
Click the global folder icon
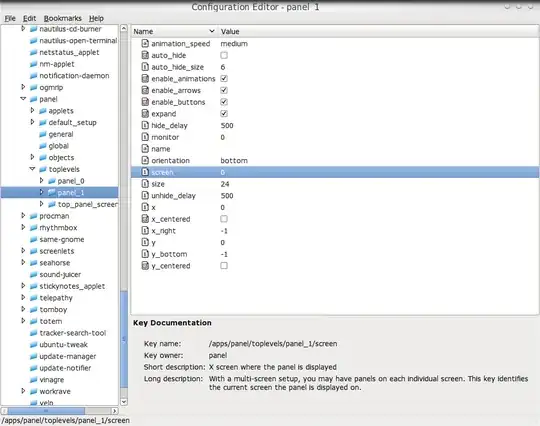pos(43,146)
